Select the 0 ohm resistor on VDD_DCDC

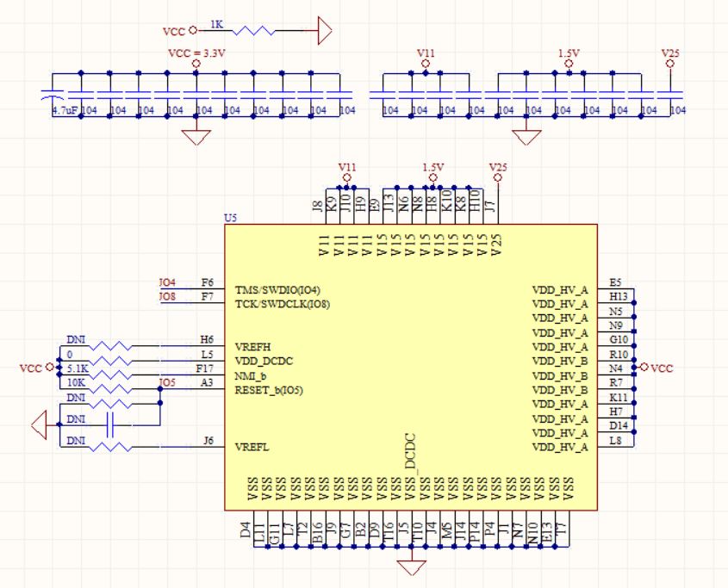coord(110,361)
